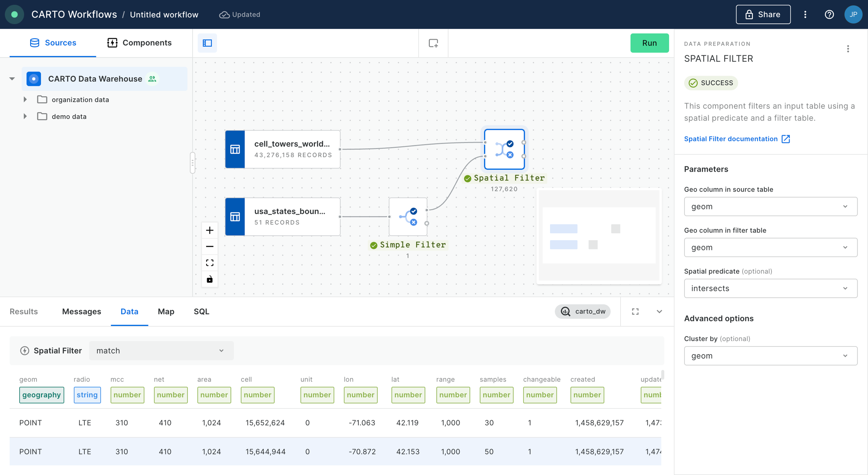Open the Cluster by geom dropdown

pyautogui.click(x=770, y=356)
